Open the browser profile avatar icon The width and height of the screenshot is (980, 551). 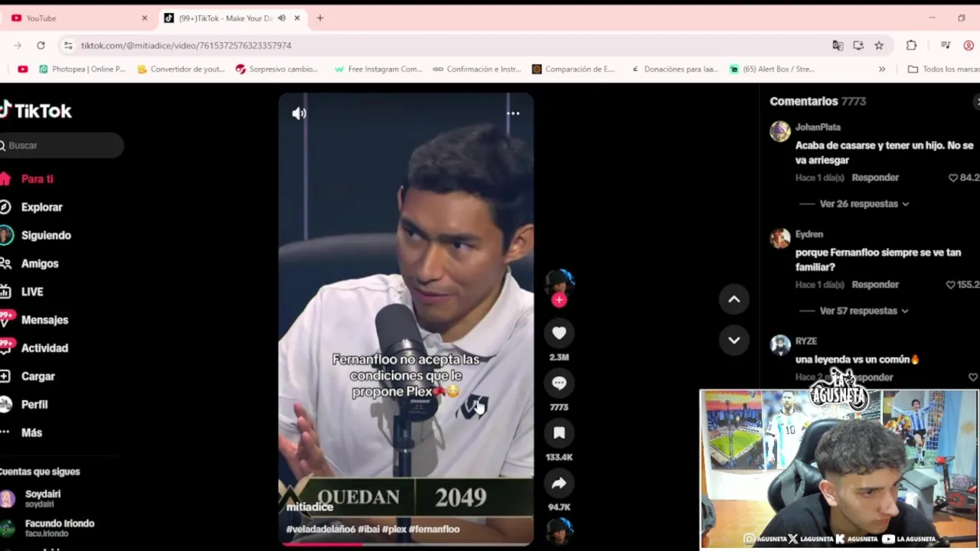(969, 45)
